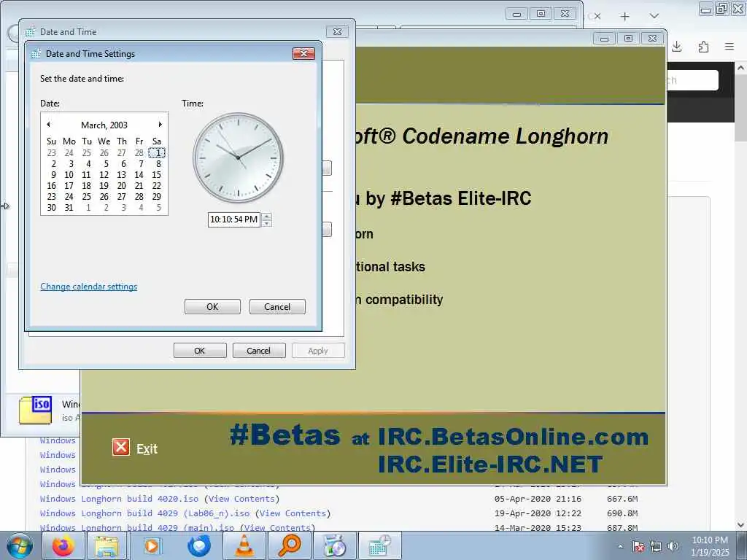Open the browser tab list chevron
Viewport: 747px width, 560px height.
654,16
